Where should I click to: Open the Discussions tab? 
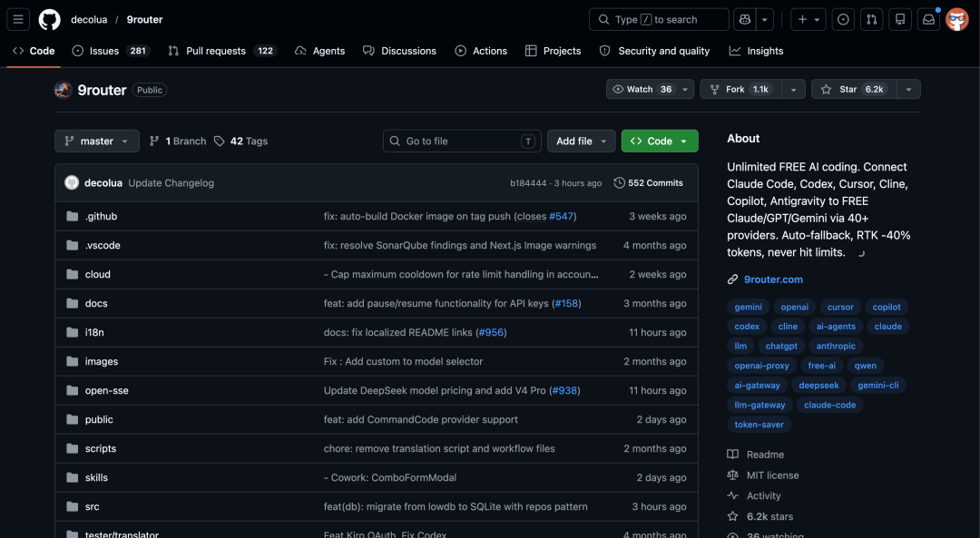pos(399,51)
